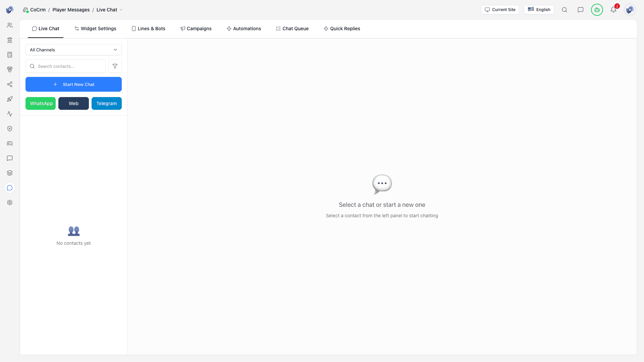This screenshot has width=644, height=362.
Task: Check notifications via bell icon showing 2
Action: (x=613, y=10)
